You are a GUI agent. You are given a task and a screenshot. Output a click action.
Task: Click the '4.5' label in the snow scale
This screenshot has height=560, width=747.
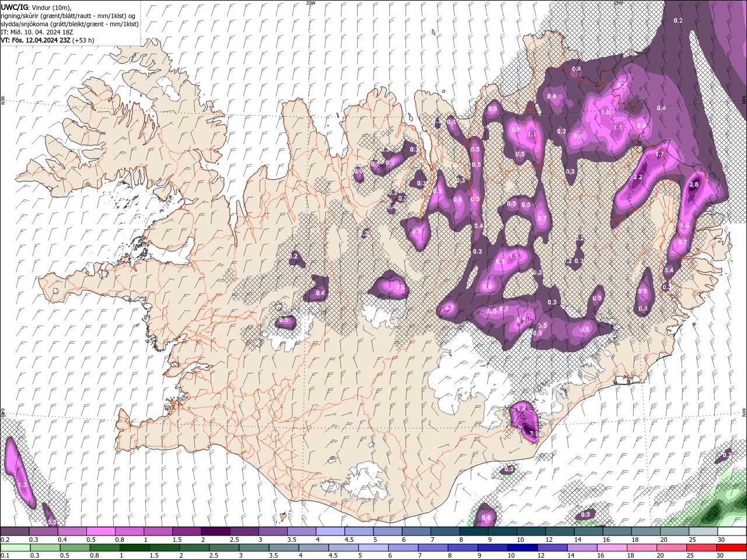349,540
